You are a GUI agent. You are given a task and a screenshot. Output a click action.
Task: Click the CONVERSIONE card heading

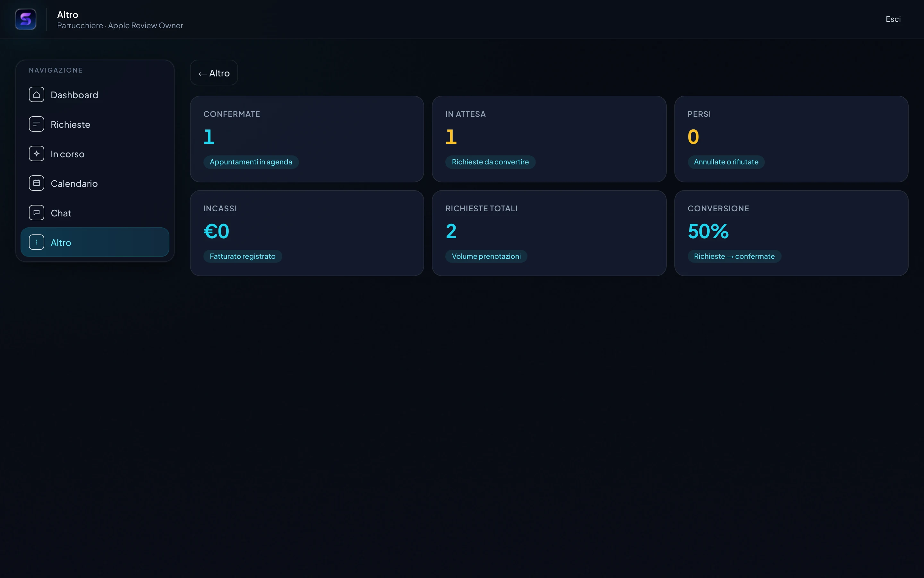pos(718,208)
